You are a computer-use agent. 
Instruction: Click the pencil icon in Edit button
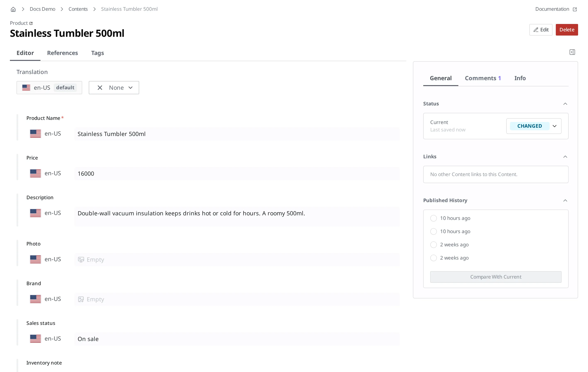click(x=536, y=30)
